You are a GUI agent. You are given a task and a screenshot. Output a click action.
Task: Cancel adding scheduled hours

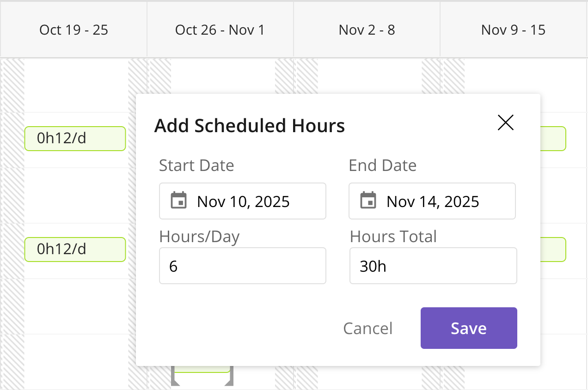point(367,328)
